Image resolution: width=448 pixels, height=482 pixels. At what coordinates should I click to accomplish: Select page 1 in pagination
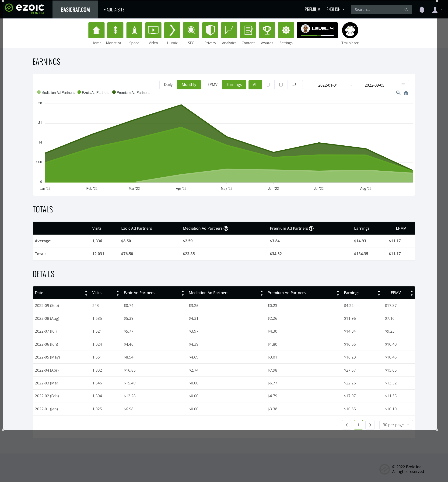tap(358, 425)
